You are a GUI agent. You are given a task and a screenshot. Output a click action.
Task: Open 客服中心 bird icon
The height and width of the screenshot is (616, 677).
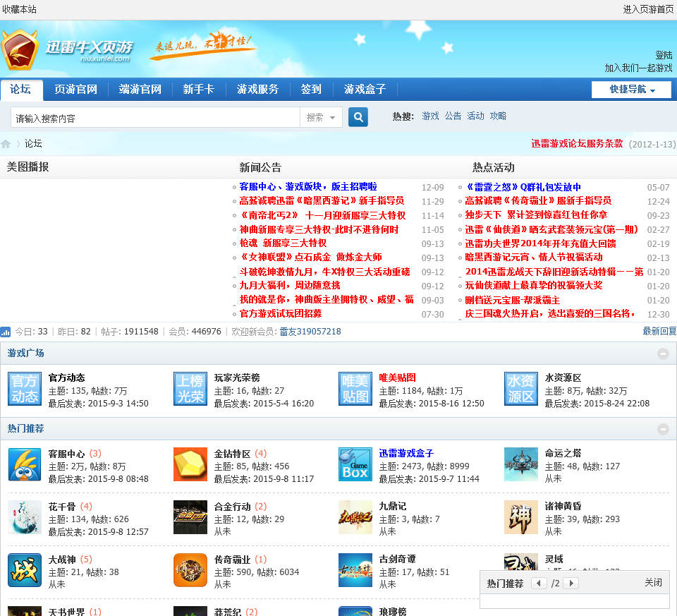(25, 464)
